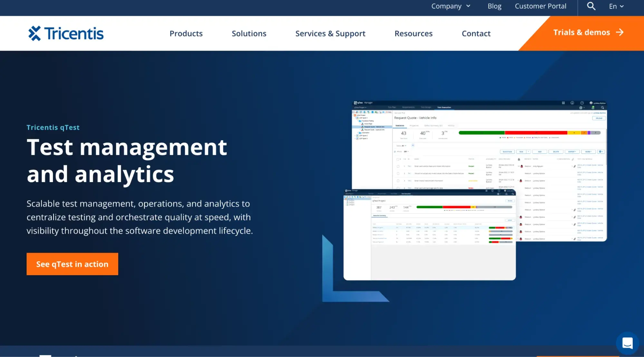Click the red failed segment of the status bar
Viewport: 644px width, 357px height.
tap(535, 133)
